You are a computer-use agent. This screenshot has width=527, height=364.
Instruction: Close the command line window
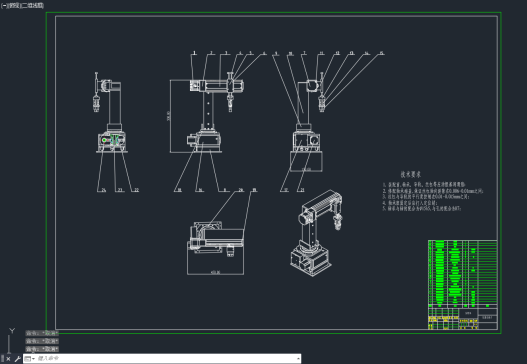pyautogui.click(x=8, y=359)
